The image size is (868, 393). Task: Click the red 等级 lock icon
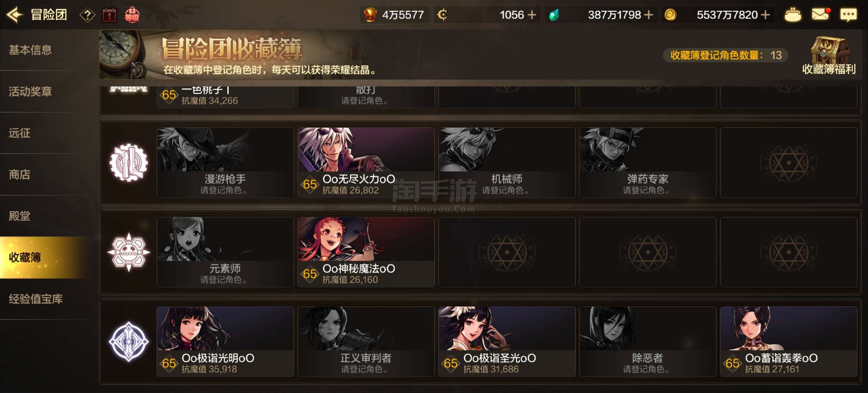click(132, 15)
